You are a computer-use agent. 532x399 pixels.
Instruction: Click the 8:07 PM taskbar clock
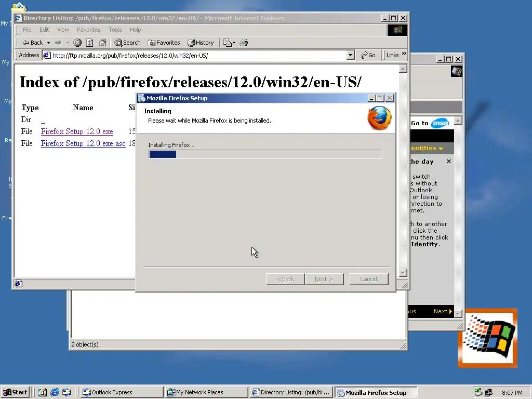(512, 393)
